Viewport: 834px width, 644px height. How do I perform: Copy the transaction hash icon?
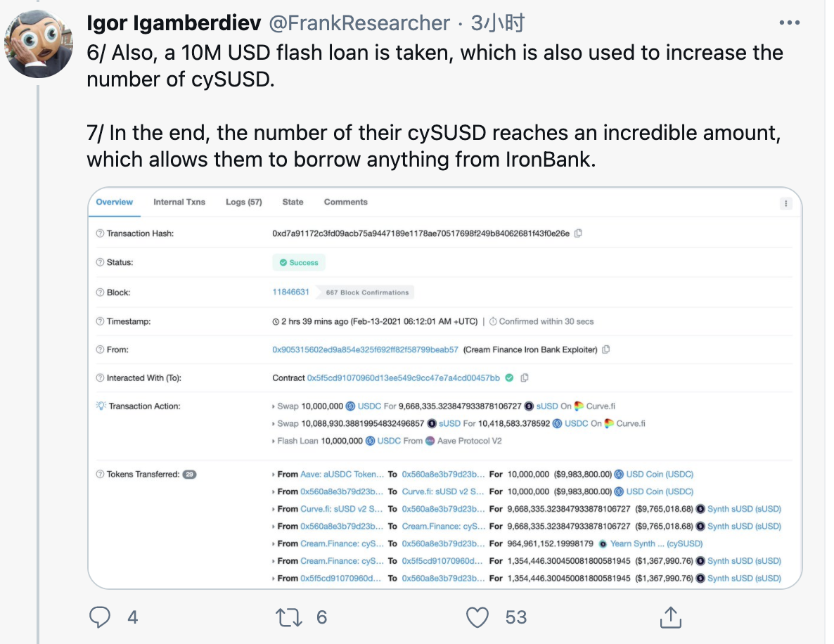pos(579,233)
